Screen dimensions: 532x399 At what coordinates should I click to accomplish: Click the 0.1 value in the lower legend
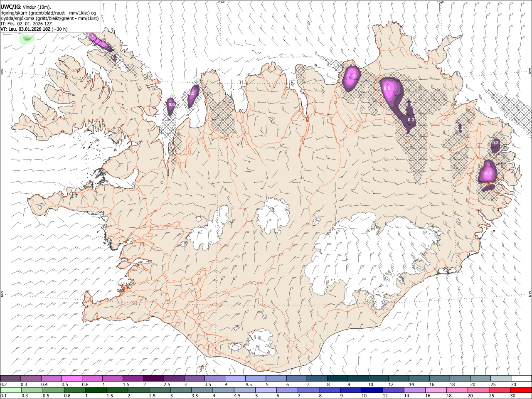tap(4, 396)
